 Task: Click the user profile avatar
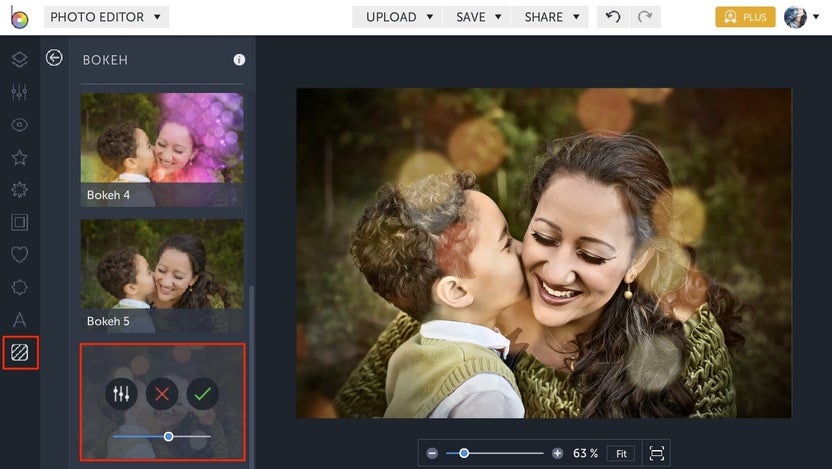coord(795,17)
